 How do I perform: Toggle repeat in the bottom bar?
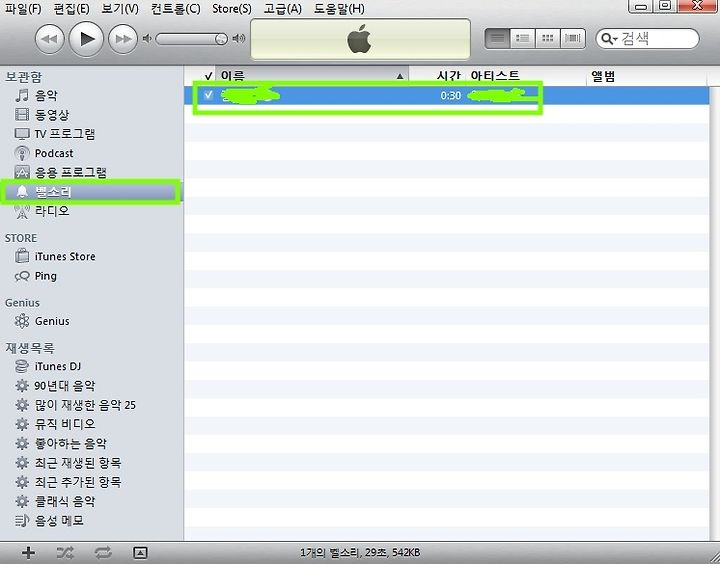[102, 553]
